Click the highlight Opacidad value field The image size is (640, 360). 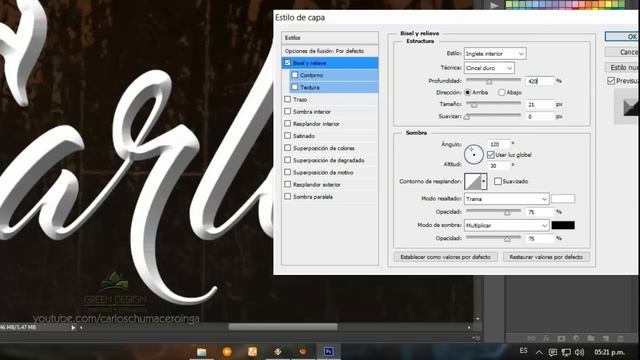click(540, 212)
